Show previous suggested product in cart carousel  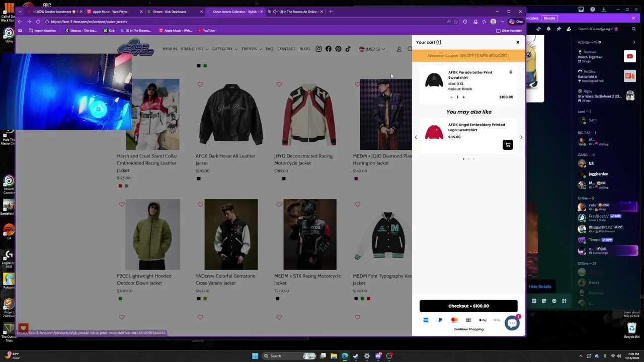click(416, 137)
